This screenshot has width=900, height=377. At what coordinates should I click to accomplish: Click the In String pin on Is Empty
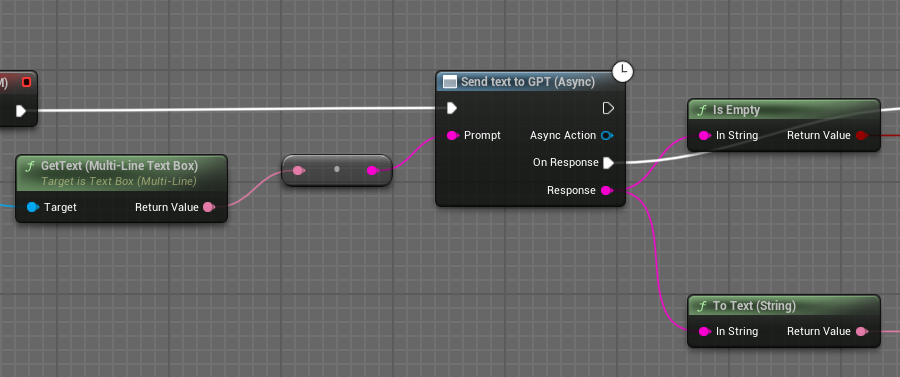(705, 135)
